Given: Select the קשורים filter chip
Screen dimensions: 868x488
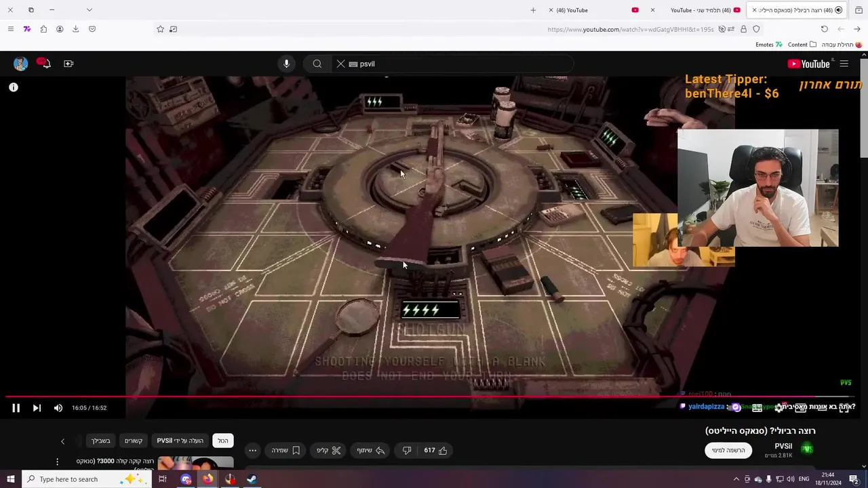Looking at the screenshot, I should [x=134, y=441].
